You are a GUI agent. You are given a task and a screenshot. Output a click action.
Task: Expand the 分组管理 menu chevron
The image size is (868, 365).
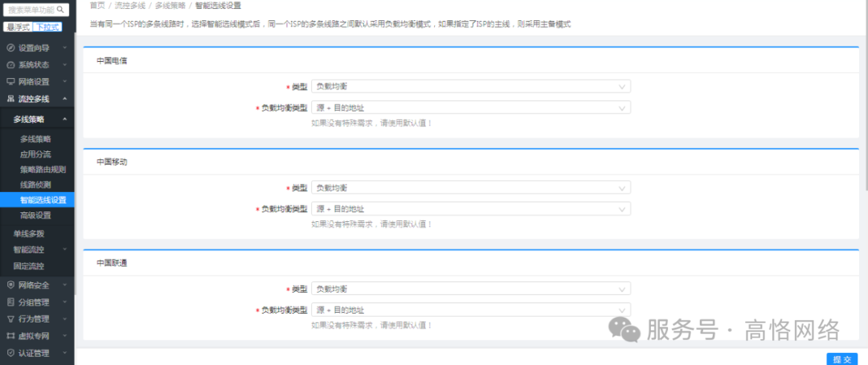[65, 302]
